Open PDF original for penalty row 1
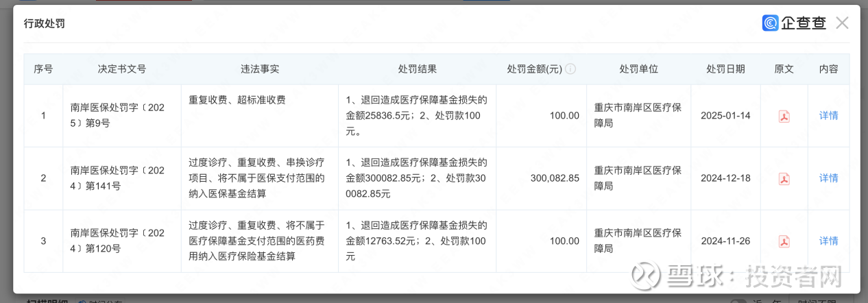 point(784,116)
